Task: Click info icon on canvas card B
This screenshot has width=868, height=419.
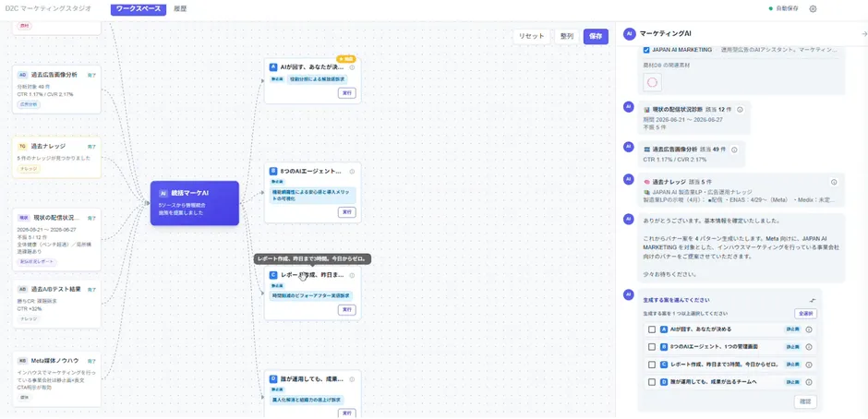Action: [x=352, y=172]
